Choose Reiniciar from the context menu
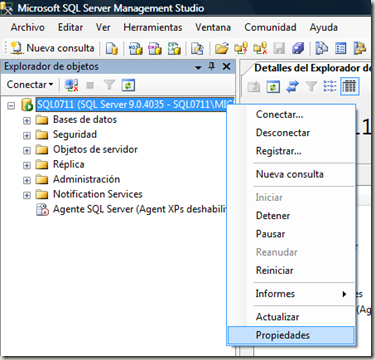Viewport: 375px width, 360px height. 291,270
